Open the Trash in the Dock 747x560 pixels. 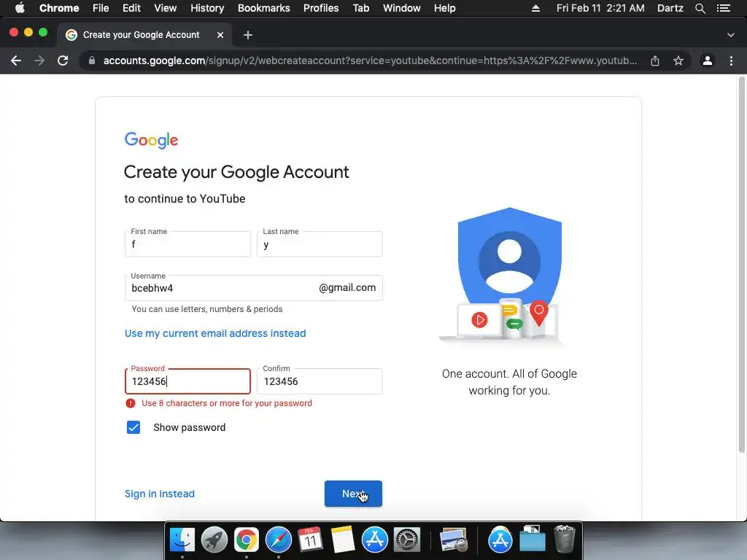click(x=565, y=539)
